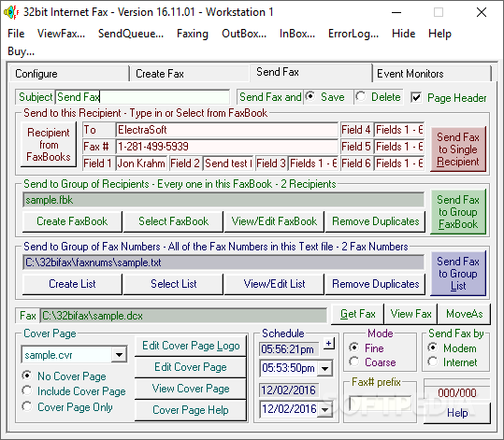The width and height of the screenshot is (504, 440).
Task: Click Edit Cover Page Logo button
Action: [x=191, y=346]
